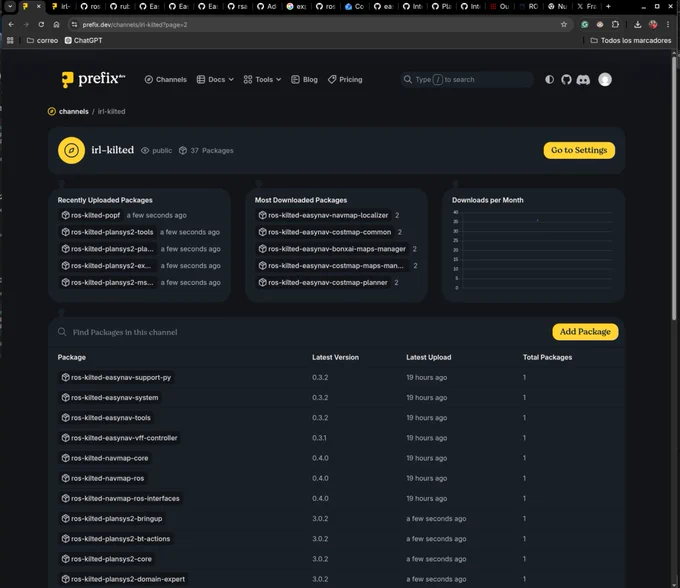
Task: Open ros-kilted-plansys2-bt-actions table row
Action: click(336, 539)
